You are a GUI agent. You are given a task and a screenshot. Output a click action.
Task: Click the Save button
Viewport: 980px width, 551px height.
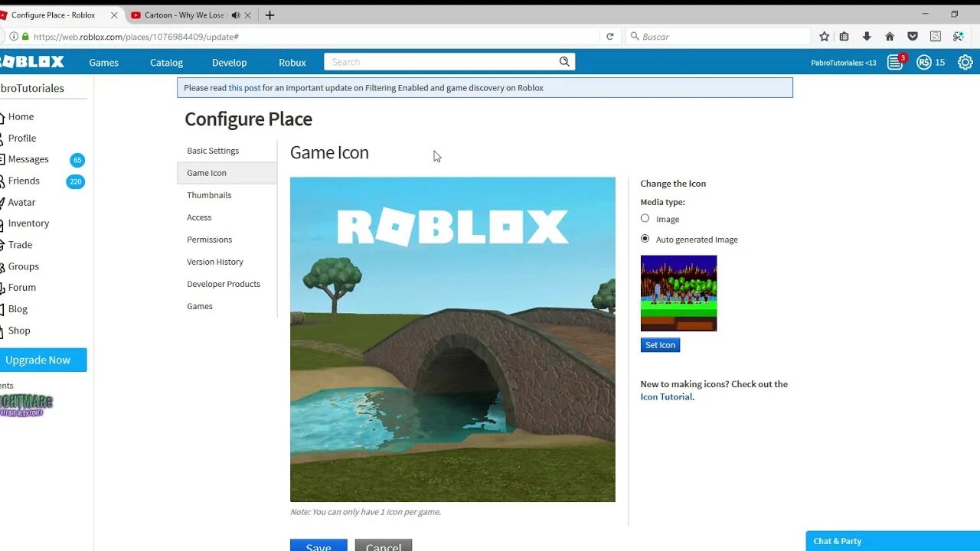(x=318, y=545)
